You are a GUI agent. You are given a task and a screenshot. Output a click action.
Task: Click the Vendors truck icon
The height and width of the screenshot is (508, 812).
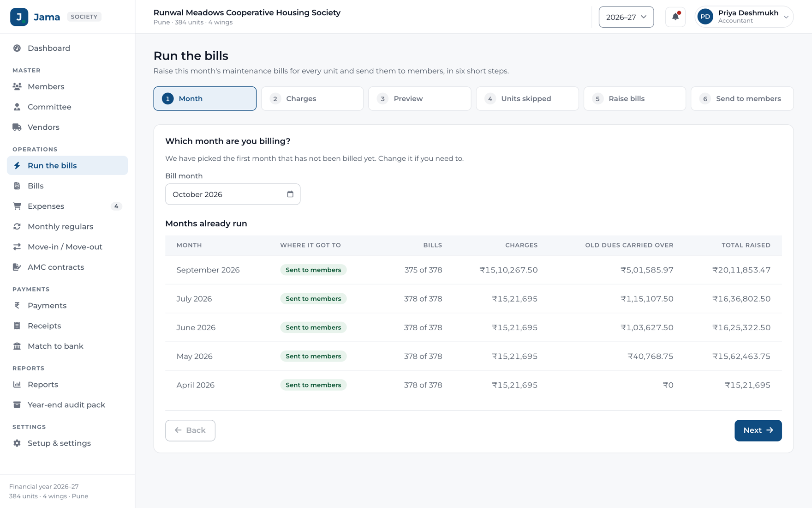[17, 127]
